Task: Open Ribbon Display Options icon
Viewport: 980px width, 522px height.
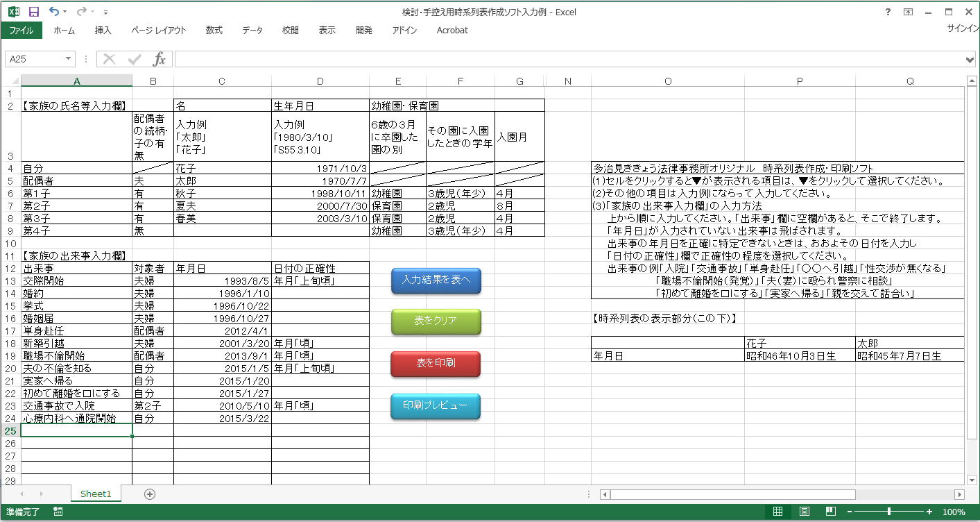Action: 910,12
